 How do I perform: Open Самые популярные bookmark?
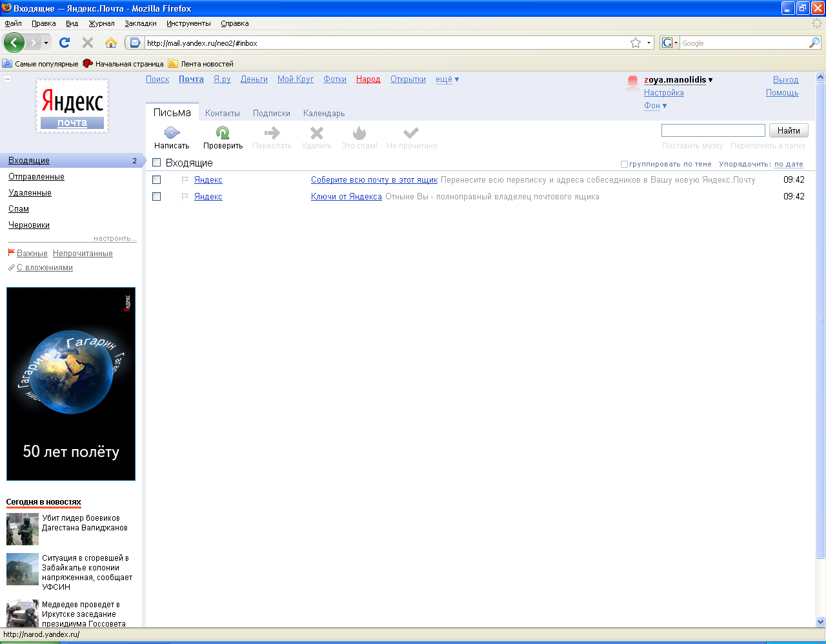[x=40, y=64]
